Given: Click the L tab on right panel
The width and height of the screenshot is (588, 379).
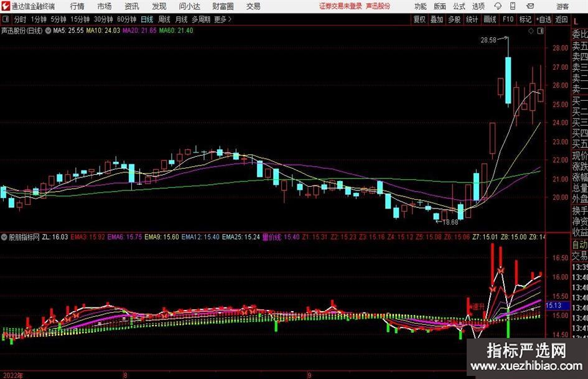Looking at the screenshot, I should 576,22.
